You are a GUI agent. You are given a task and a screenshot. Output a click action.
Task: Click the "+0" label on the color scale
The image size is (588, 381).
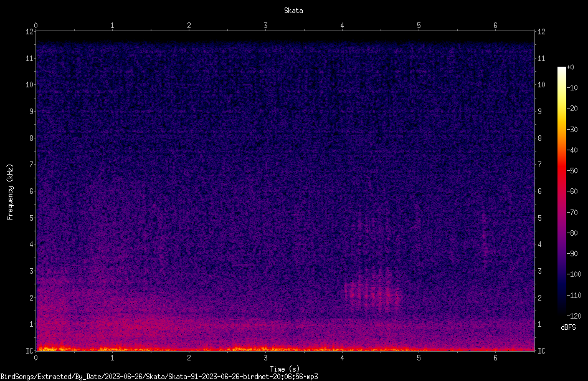pyautogui.click(x=570, y=67)
